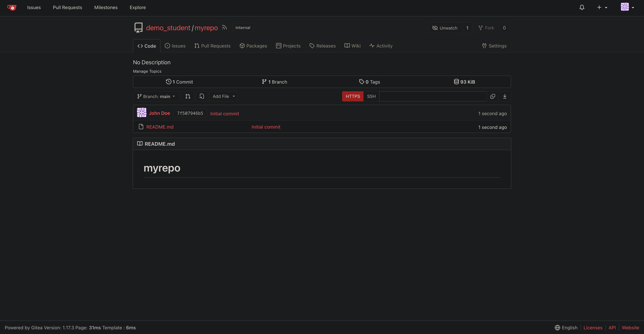This screenshot has height=334, width=644.
Task: Switch to the Releases tab
Action: point(323,46)
